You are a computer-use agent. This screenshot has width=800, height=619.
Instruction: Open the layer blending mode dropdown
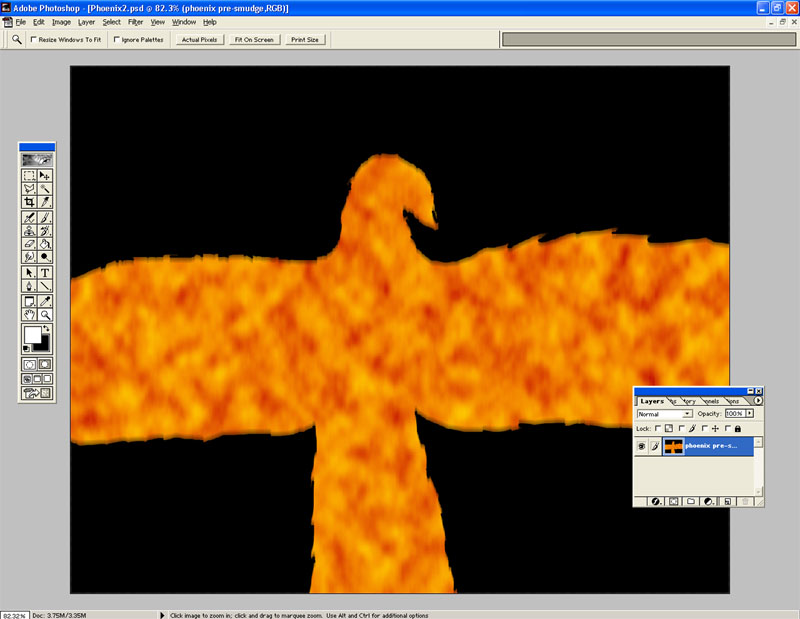[x=687, y=413]
